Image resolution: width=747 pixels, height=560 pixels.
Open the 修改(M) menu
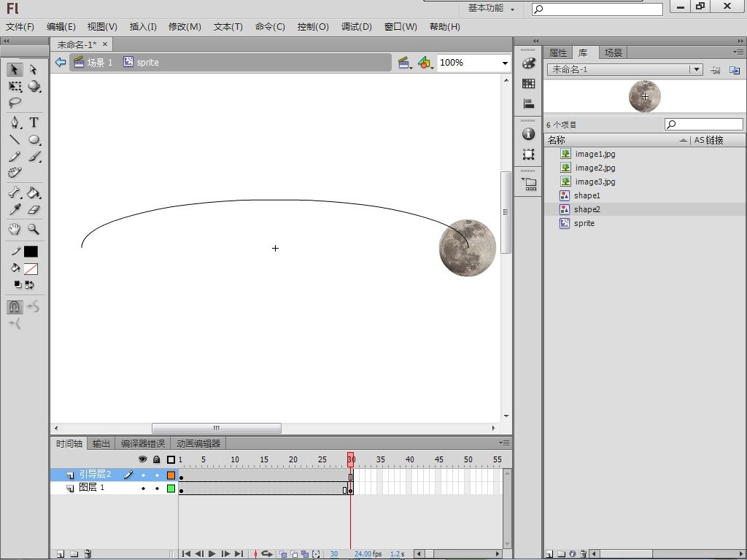coord(185,27)
